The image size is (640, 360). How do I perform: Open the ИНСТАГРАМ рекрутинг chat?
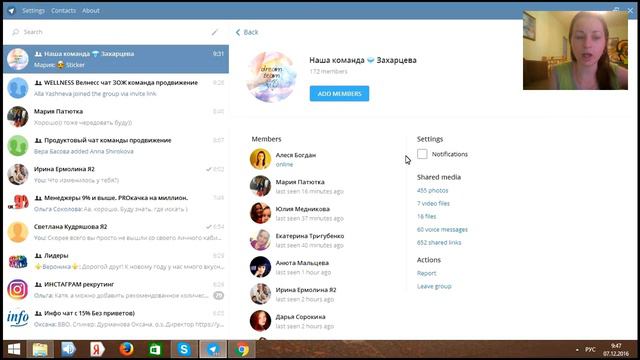pyautogui.click(x=116, y=290)
